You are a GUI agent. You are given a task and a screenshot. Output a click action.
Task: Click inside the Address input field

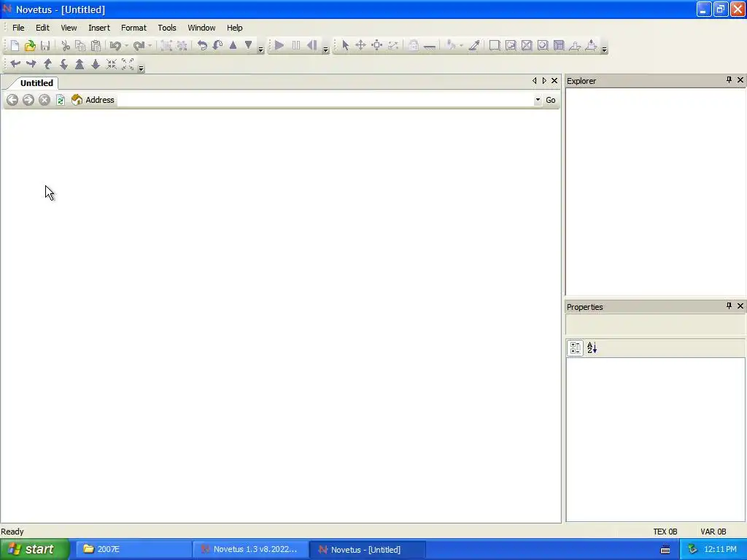(325, 100)
